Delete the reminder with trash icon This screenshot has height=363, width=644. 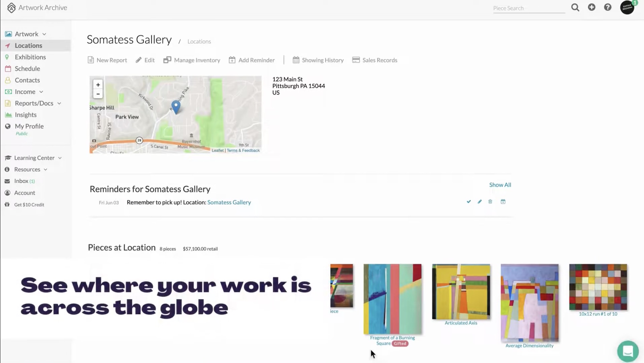[490, 202]
